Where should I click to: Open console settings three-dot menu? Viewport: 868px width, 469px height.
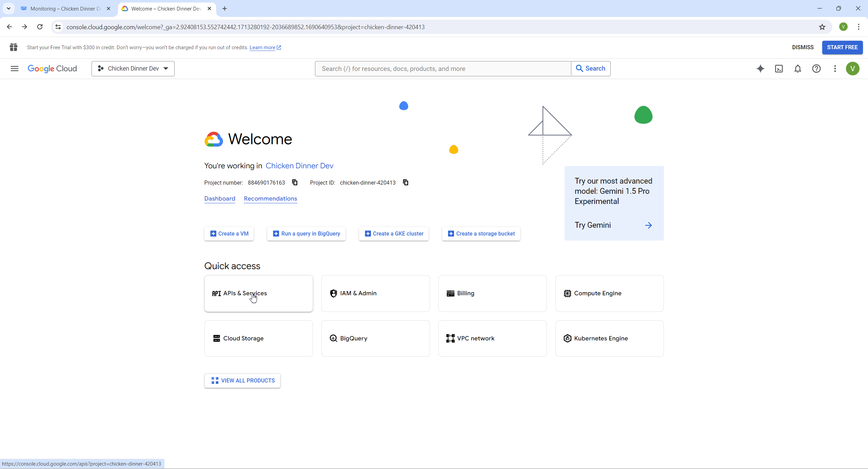[835, 69]
